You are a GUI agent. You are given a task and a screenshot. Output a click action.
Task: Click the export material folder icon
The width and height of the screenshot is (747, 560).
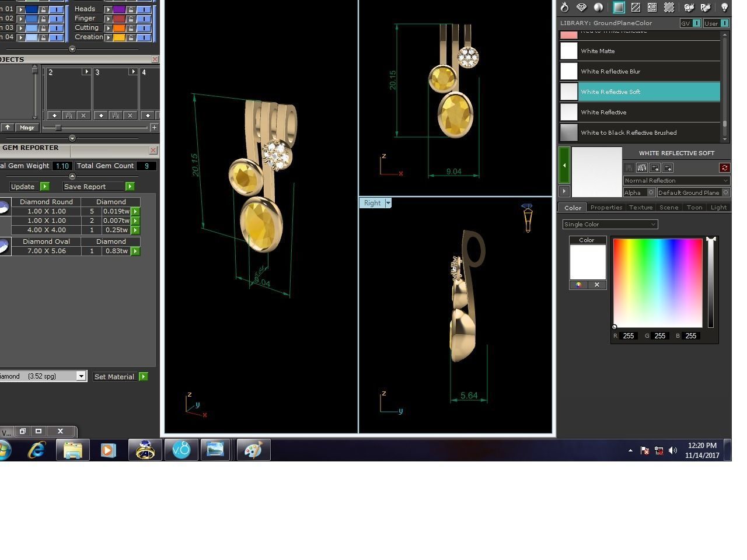point(655,168)
